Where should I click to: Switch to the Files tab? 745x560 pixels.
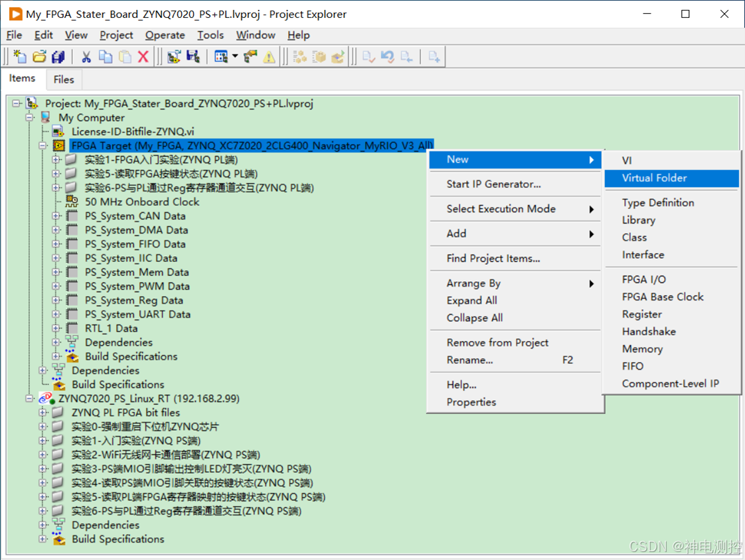tap(64, 80)
